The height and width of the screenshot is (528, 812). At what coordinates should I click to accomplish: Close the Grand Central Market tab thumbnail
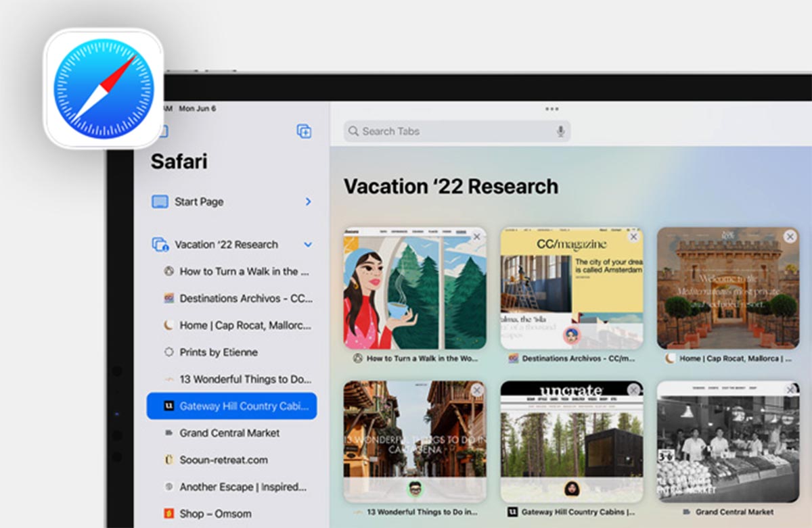790,390
